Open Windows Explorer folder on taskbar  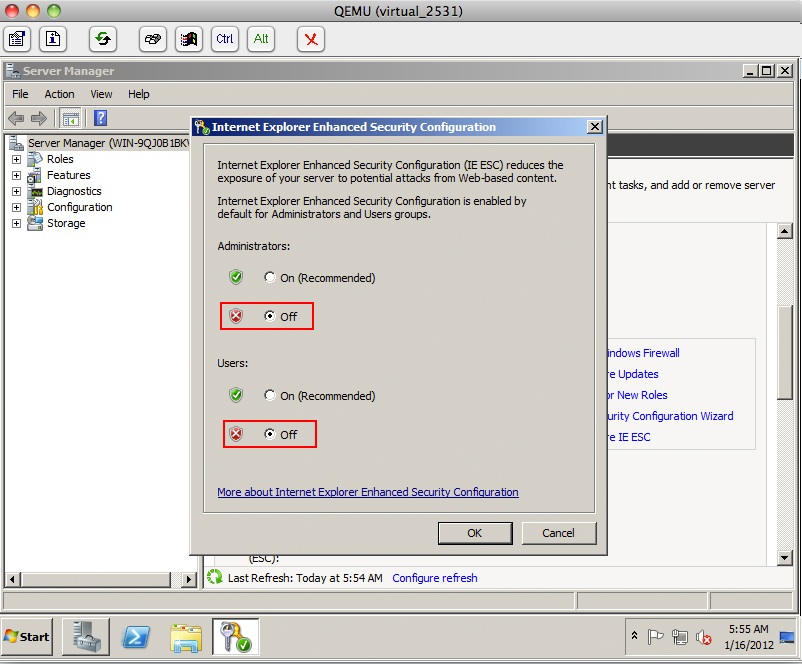(186, 637)
